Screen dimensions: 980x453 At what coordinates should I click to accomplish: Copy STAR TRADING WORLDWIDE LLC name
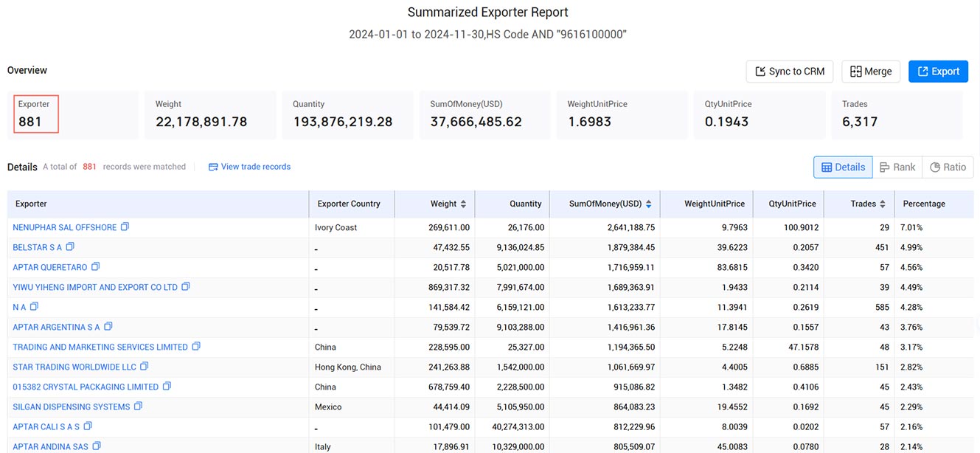(x=145, y=367)
